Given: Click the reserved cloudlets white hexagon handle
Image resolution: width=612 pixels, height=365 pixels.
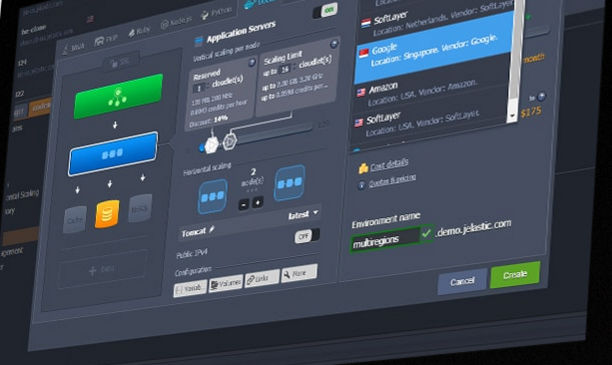Looking at the screenshot, I should tap(211, 145).
